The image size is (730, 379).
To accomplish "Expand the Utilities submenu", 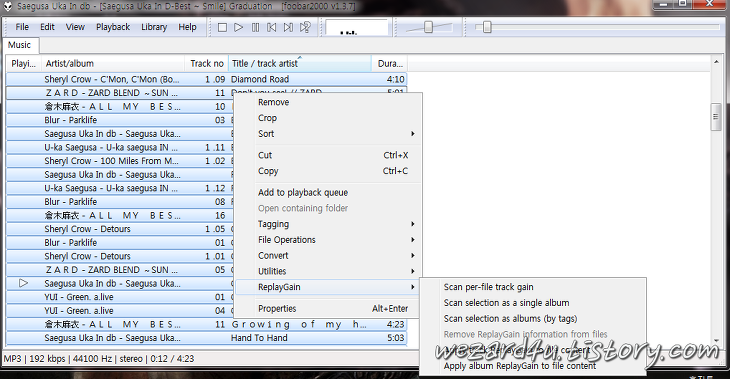I will (328, 271).
